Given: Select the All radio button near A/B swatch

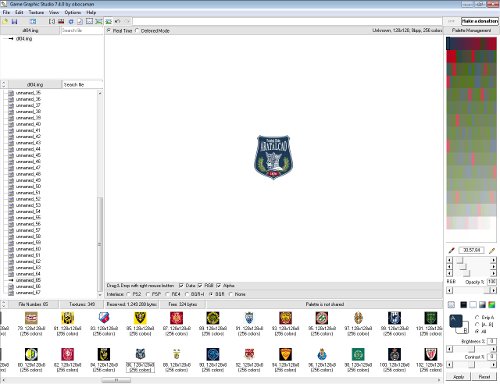Looking at the screenshot, I should 477,331.
